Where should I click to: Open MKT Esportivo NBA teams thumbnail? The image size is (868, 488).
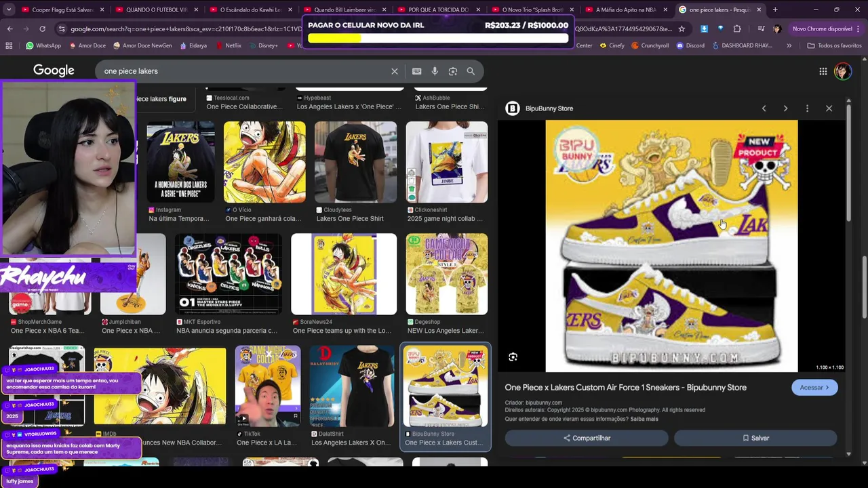pyautogui.click(x=228, y=274)
